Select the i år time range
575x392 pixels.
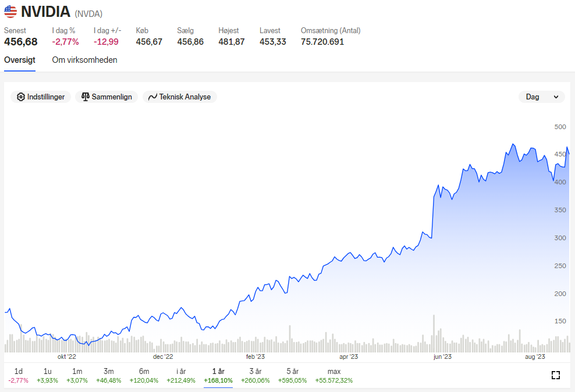[181, 376]
